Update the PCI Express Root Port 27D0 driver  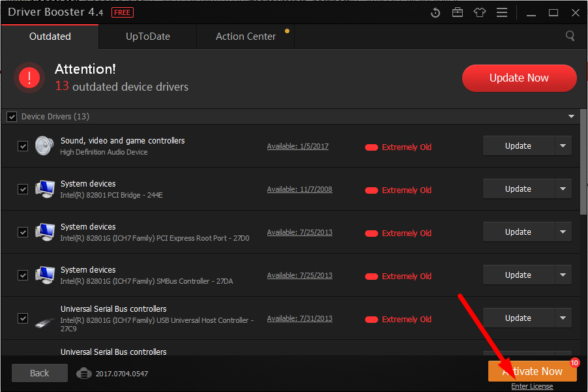[x=519, y=232]
